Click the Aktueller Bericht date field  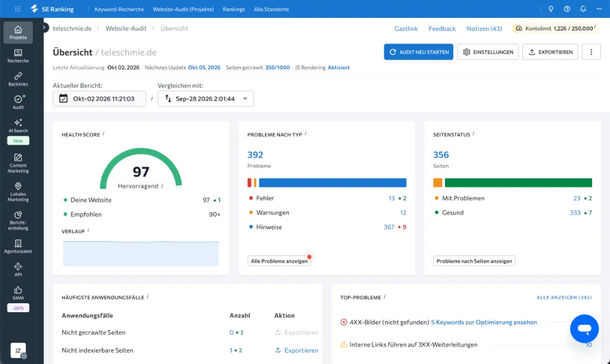(99, 98)
